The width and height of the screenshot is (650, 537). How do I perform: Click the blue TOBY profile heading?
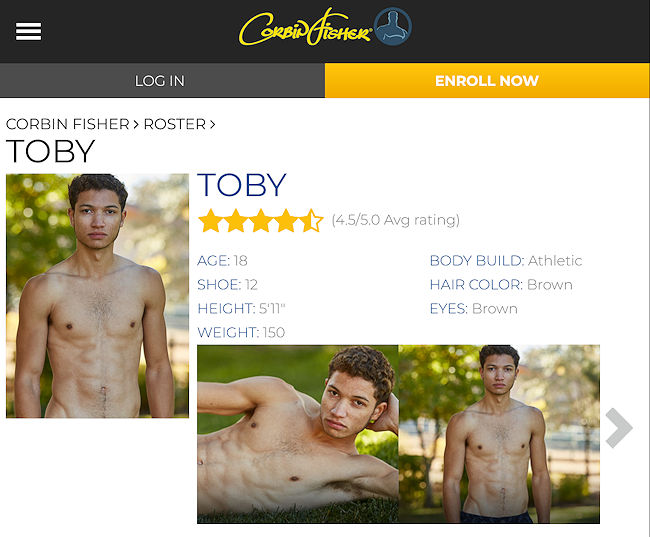242,185
